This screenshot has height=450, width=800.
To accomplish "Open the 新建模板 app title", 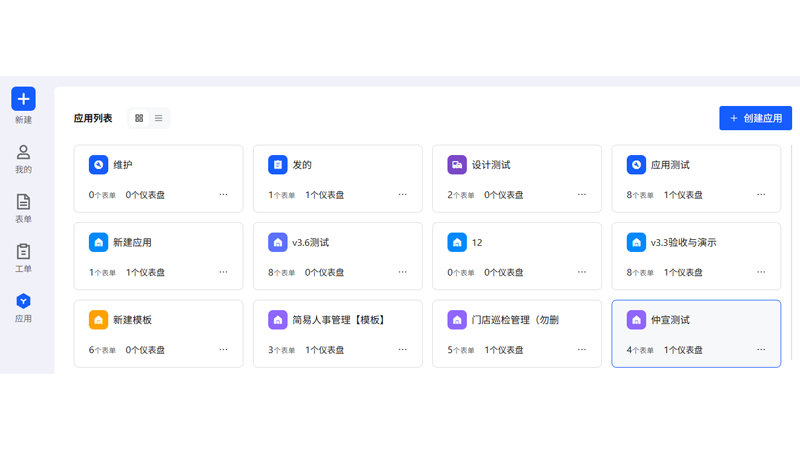I will 132,320.
